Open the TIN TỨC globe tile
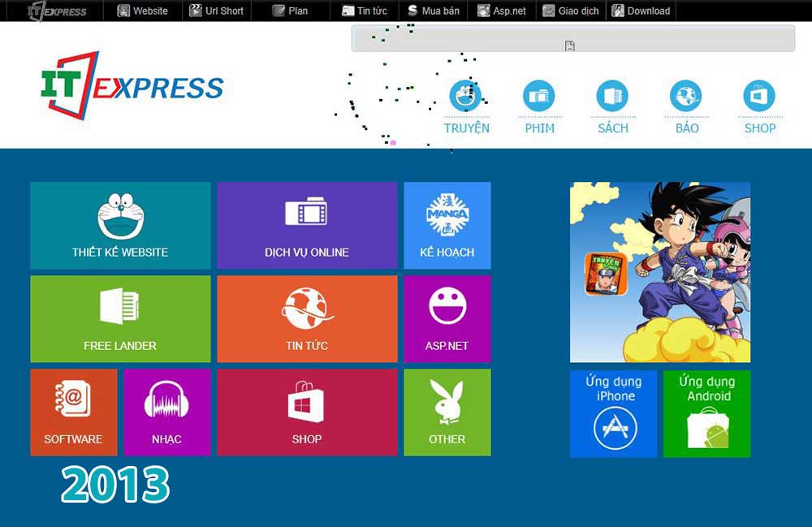Viewport: 812px width, 527px height. (x=307, y=319)
